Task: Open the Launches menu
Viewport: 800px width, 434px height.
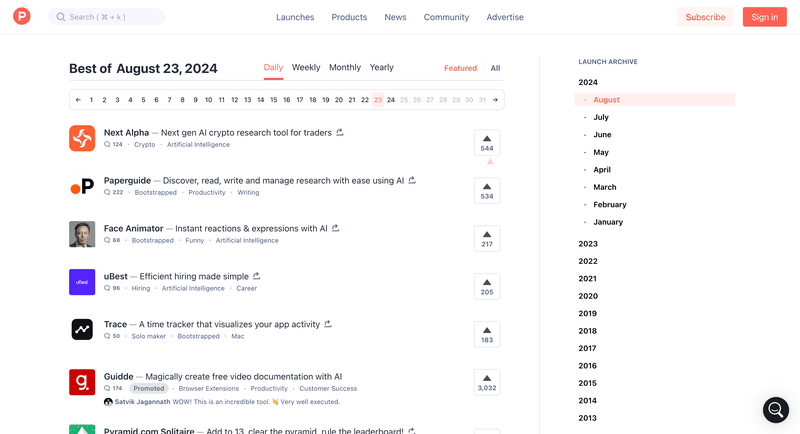Action: click(x=295, y=17)
